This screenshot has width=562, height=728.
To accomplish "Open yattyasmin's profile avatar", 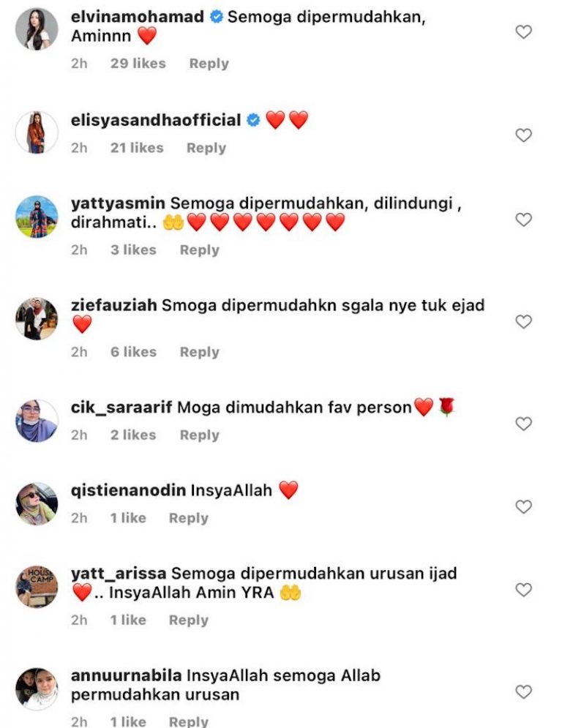I will point(37,217).
